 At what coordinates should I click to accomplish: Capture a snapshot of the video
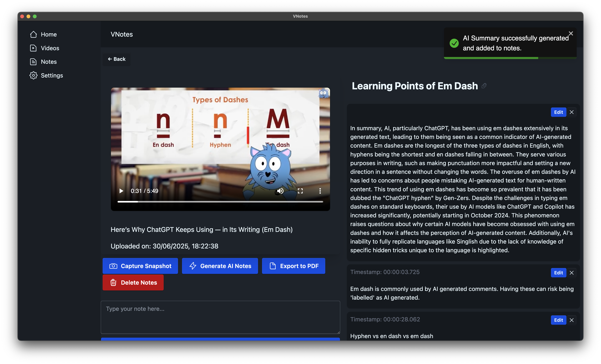pyautogui.click(x=140, y=266)
